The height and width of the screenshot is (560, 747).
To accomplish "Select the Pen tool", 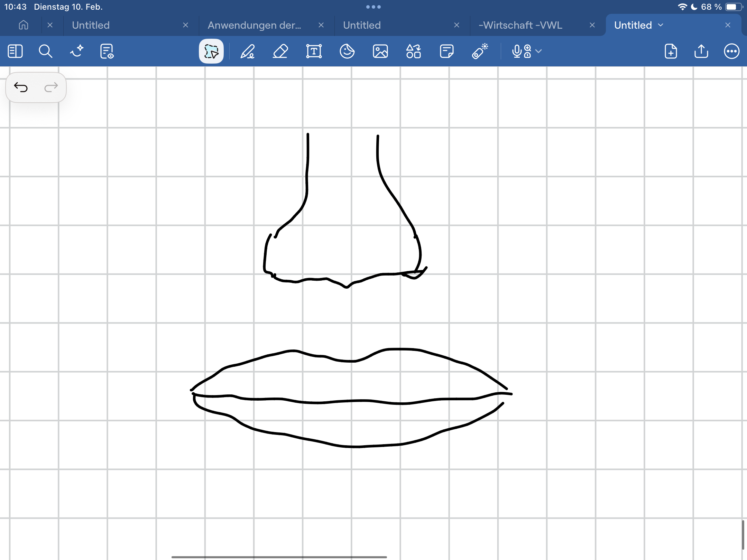I will pos(248,52).
